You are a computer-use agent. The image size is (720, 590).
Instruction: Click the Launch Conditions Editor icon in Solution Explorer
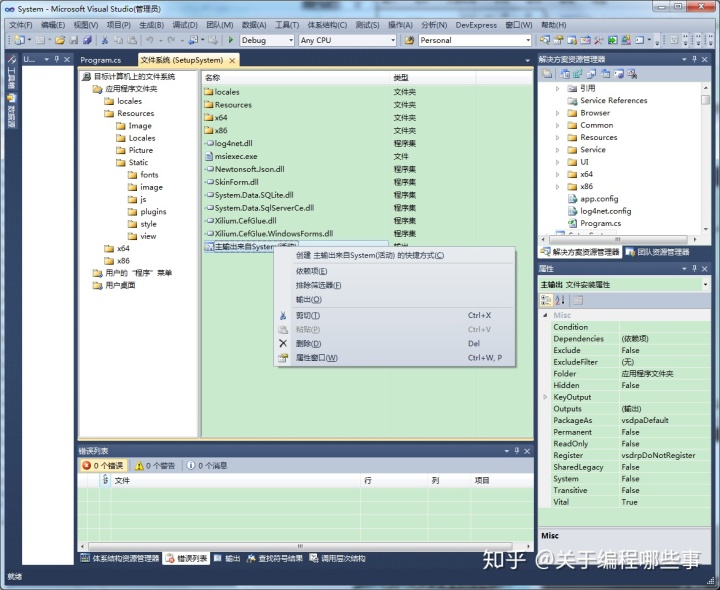pyautogui.click(x=633, y=73)
